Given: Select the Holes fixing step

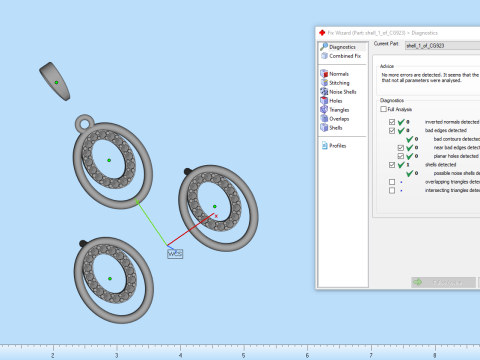Looking at the screenshot, I should click(331, 101).
